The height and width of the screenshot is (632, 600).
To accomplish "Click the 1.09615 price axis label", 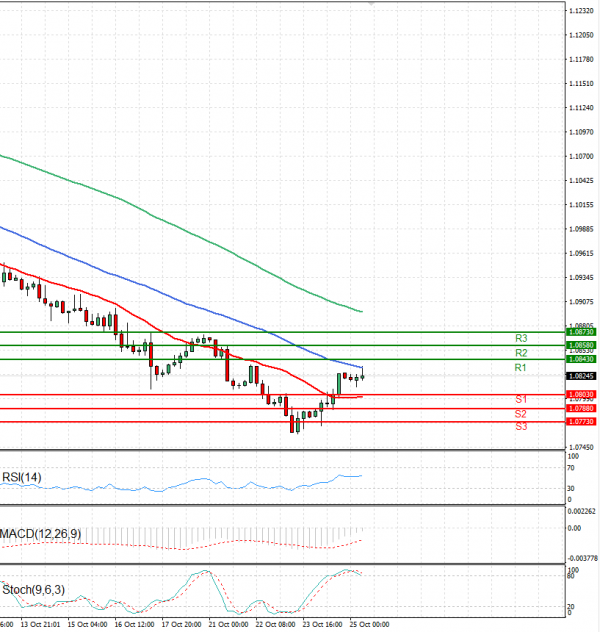I will point(581,253).
